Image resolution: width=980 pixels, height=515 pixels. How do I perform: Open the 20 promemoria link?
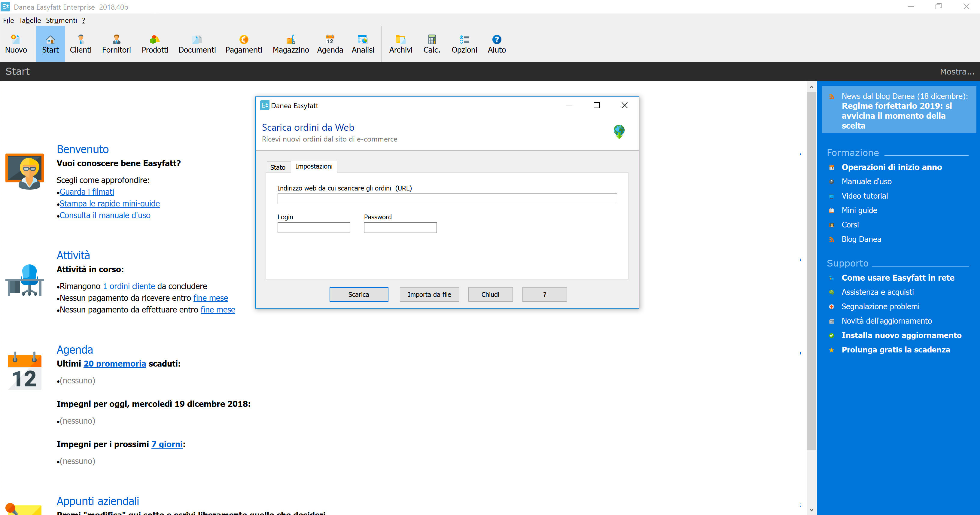pyautogui.click(x=115, y=364)
